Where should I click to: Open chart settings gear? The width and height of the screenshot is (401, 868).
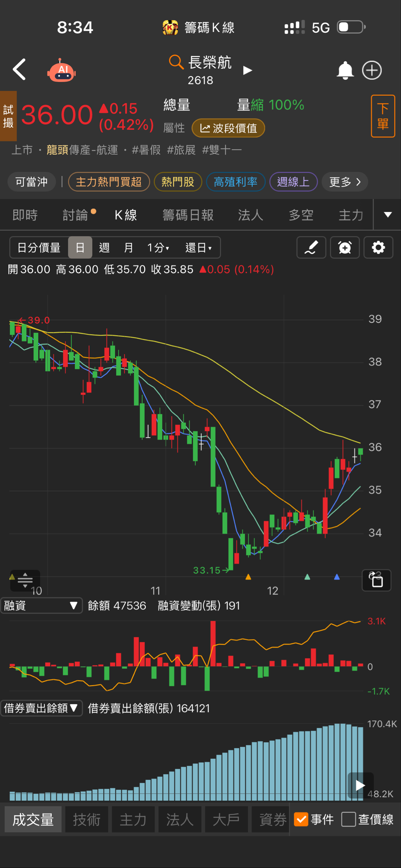[378, 247]
